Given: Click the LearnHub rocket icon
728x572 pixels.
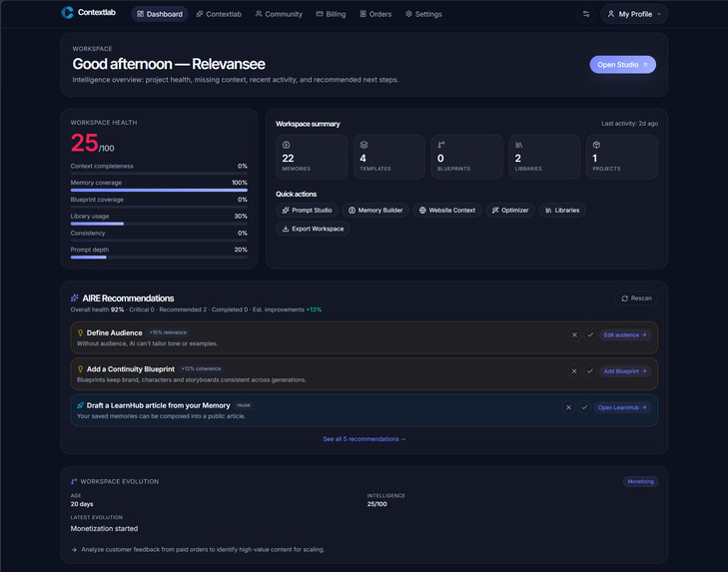Looking at the screenshot, I should [x=80, y=405].
